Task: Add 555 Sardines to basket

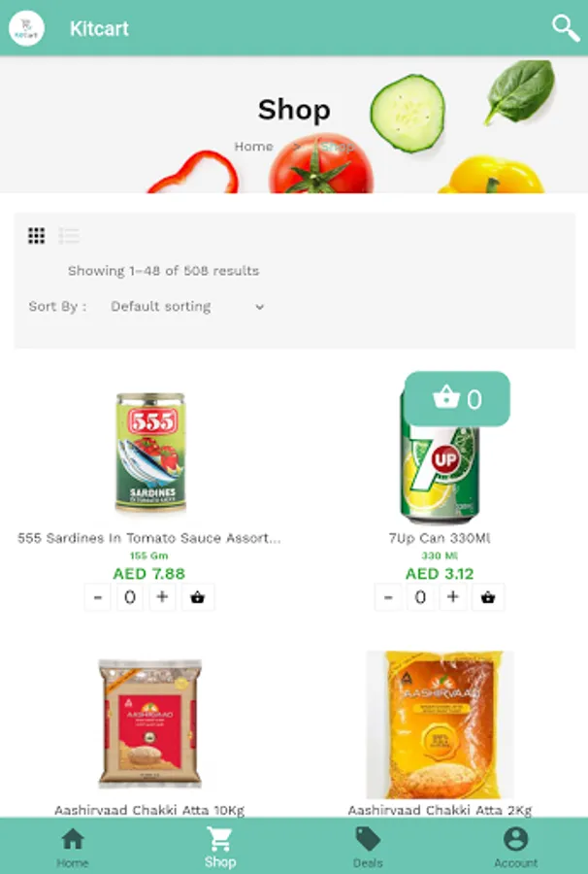Action: [197, 597]
